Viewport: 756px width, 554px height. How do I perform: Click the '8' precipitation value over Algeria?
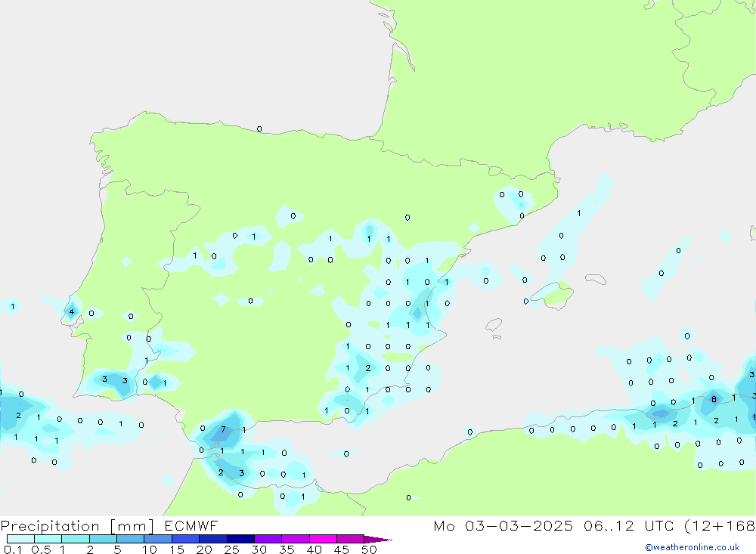coord(714,399)
